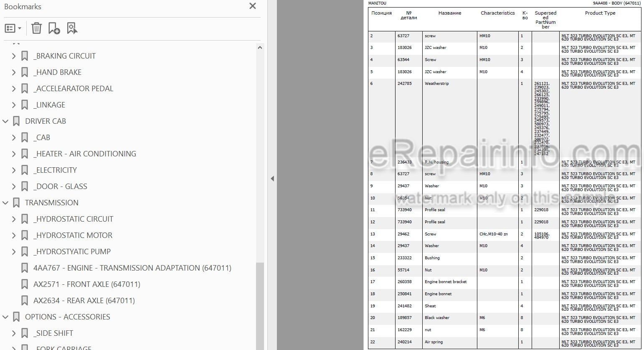The image size is (644, 350).
Task: Expand the _DOOR - GLASS bookmark
Action: pos(14,186)
